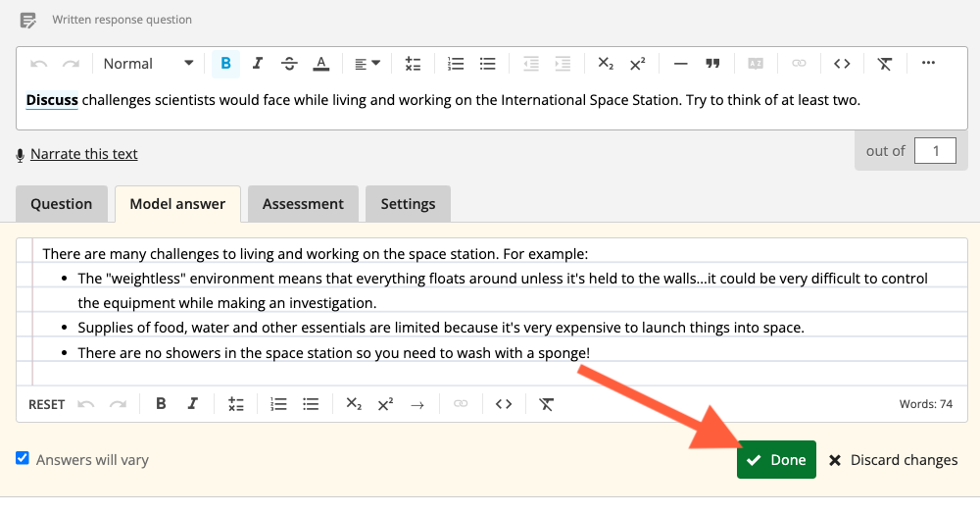Open more toolbar options ellipsis
Screen dimensions: 980x514
[928, 63]
